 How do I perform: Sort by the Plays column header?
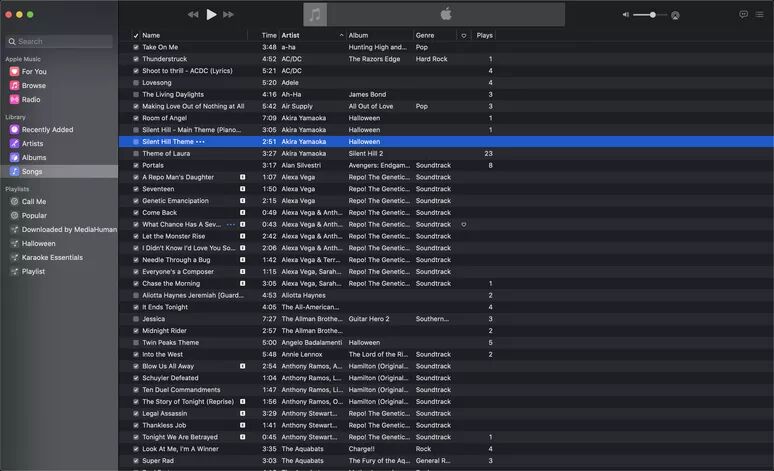click(x=484, y=36)
